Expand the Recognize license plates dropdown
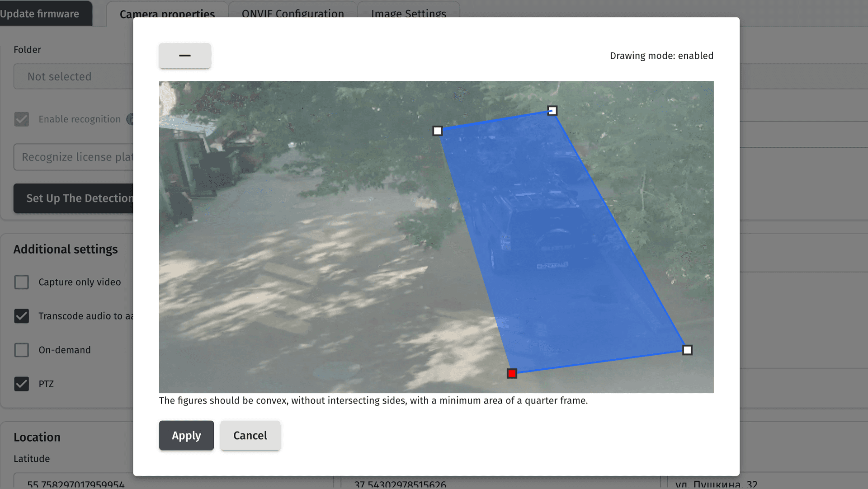This screenshot has width=868, height=489. click(72, 157)
